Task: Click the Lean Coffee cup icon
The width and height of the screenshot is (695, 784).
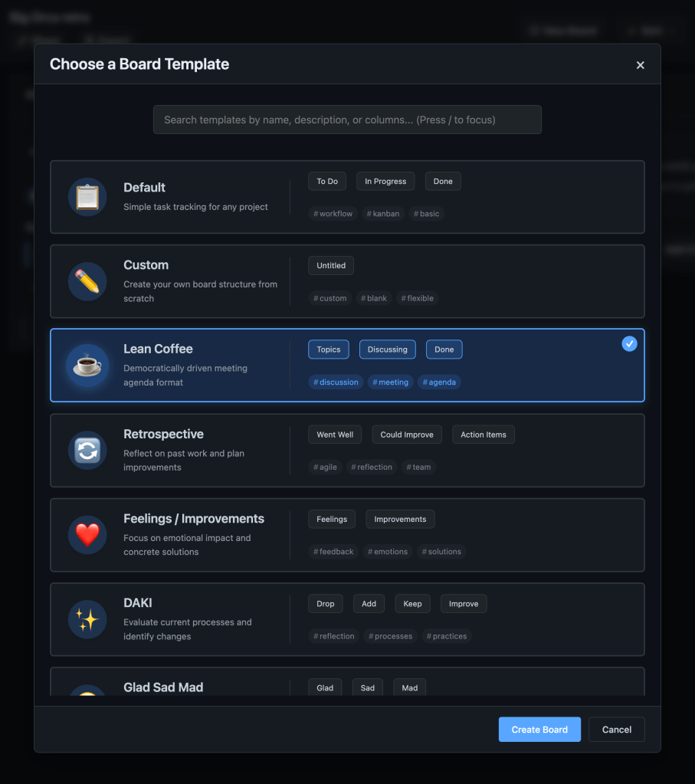Action: point(87,366)
